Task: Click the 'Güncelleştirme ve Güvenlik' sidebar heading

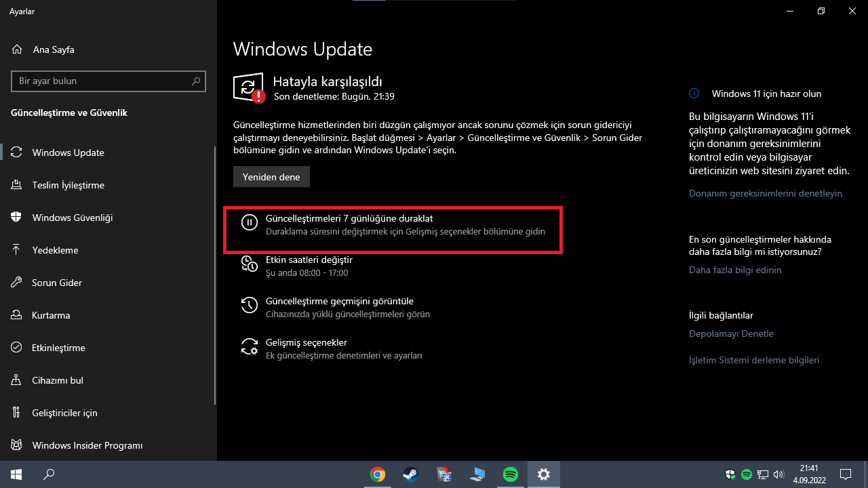Action: 69,113
